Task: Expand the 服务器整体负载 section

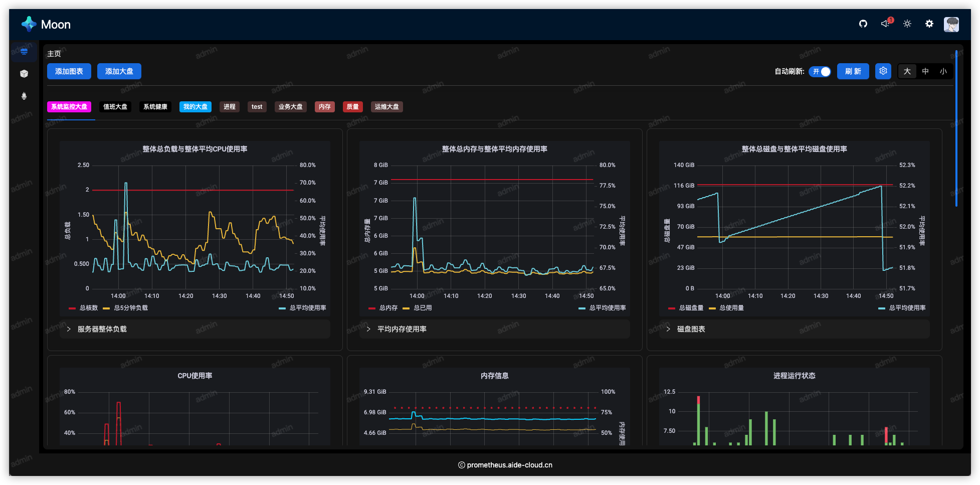Action: (x=194, y=329)
